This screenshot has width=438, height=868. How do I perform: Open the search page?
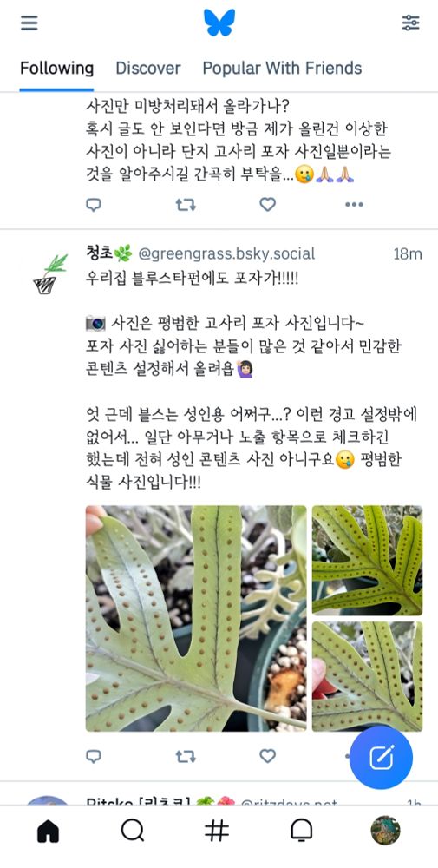coord(132,831)
